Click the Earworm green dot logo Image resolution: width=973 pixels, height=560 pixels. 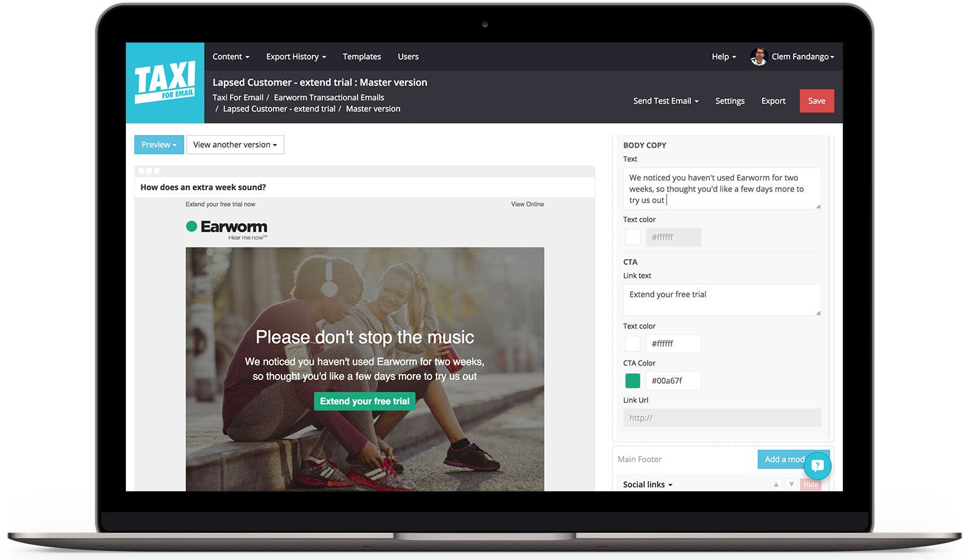click(192, 226)
